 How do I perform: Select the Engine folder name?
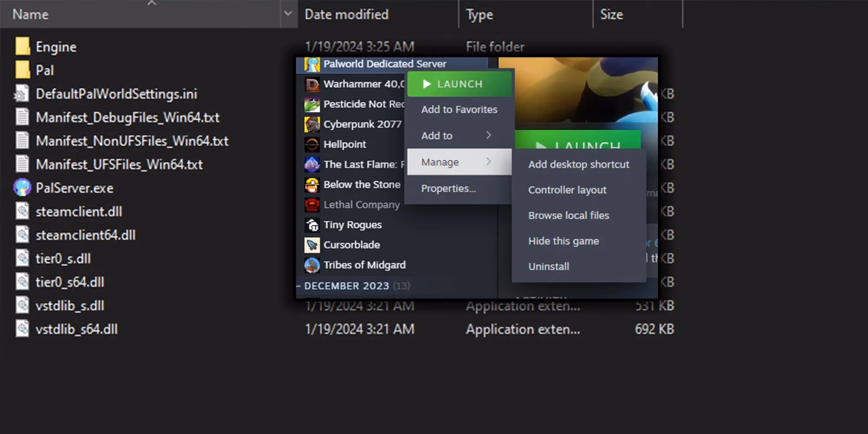point(56,47)
